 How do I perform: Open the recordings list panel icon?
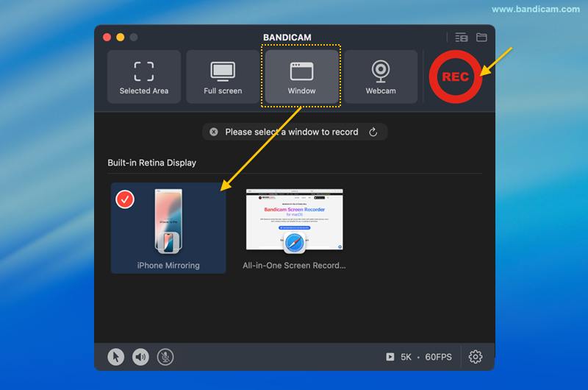[461, 38]
